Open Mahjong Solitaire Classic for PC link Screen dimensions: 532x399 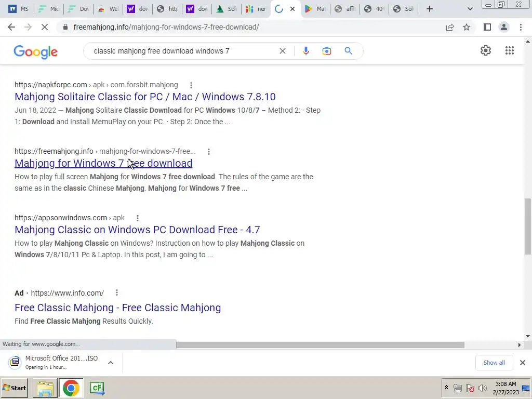pyautogui.click(x=145, y=97)
